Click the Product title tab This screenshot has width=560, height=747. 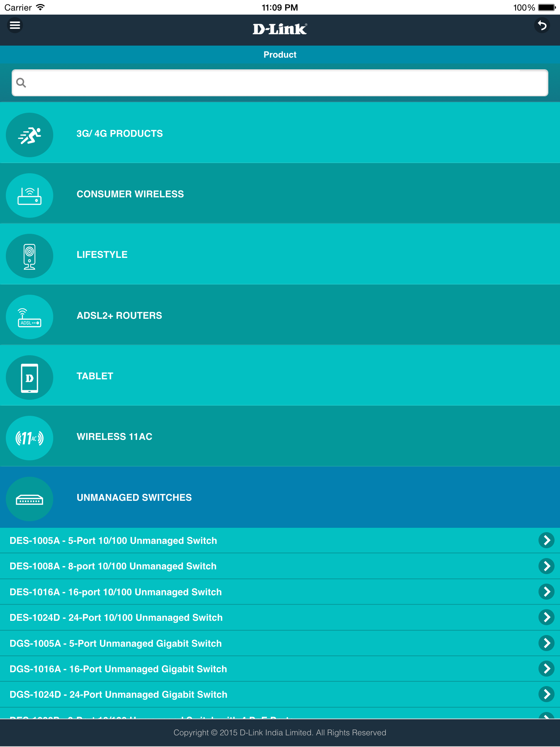click(280, 55)
